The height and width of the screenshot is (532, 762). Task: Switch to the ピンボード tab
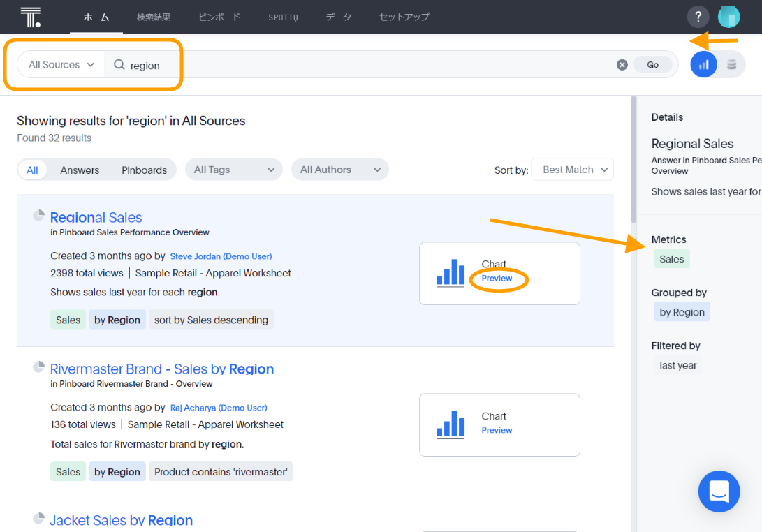tap(219, 16)
